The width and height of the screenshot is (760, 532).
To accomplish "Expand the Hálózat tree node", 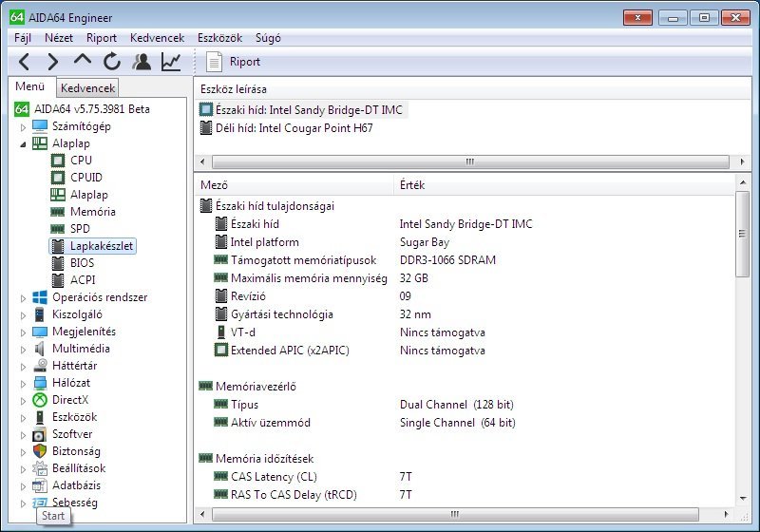I will pyautogui.click(x=23, y=384).
